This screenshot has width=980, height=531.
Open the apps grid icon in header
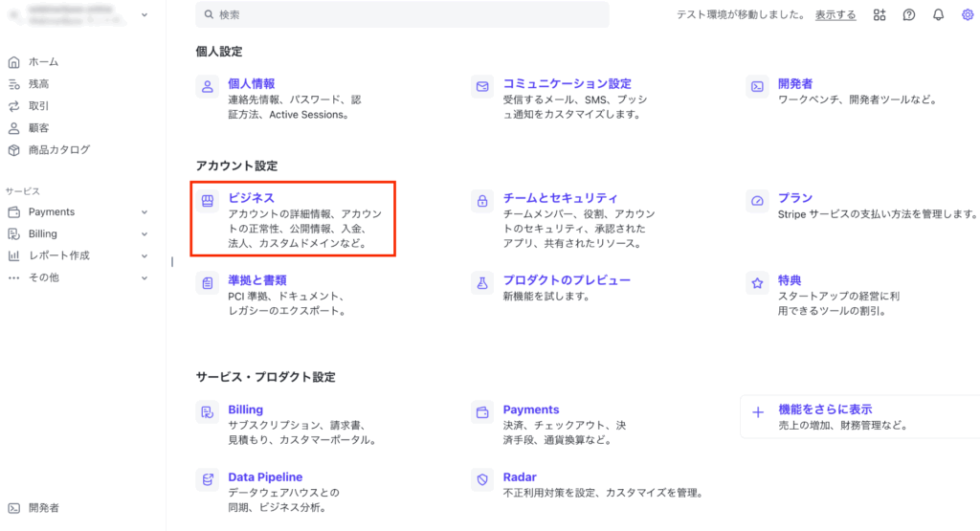click(880, 15)
